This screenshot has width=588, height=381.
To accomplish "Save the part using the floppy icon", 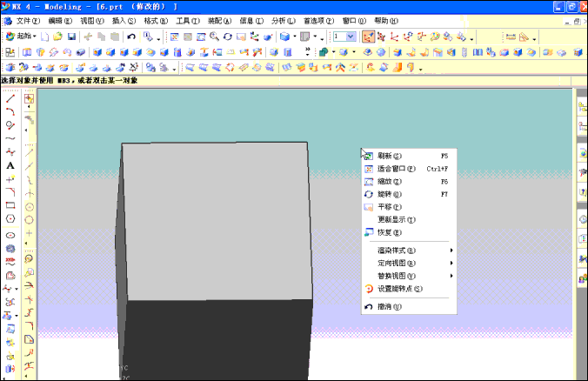I will (x=71, y=37).
